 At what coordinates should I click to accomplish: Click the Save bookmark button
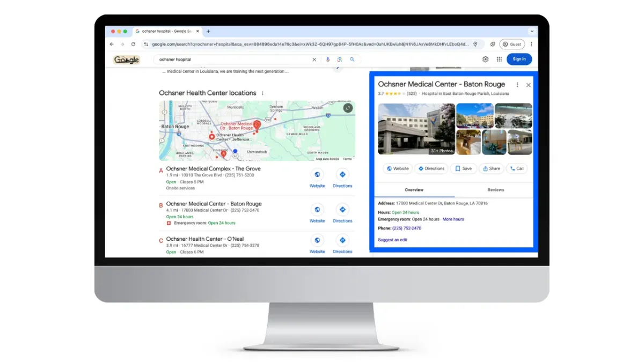pyautogui.click(x=463, y=168)
